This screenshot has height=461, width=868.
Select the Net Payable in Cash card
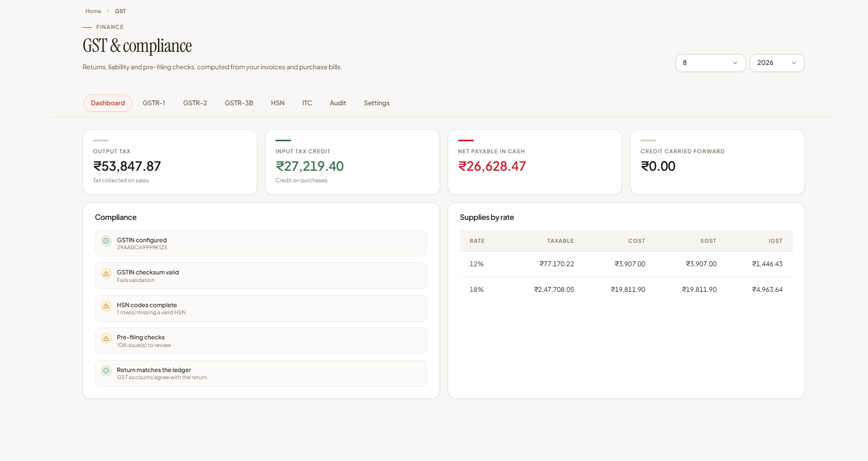tap(535, 162)
